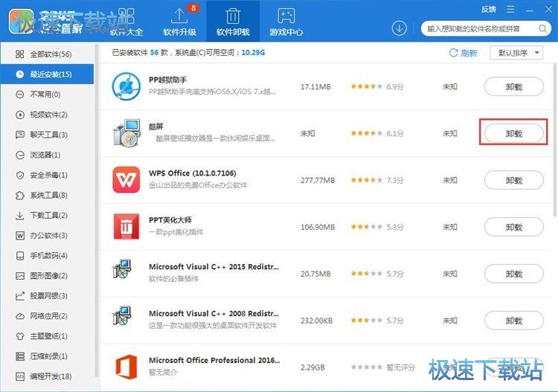The image size is (558, 392).
Task: Select 安全杀毒(1) category
Action: pyautogui.click(x=47, y=175)
